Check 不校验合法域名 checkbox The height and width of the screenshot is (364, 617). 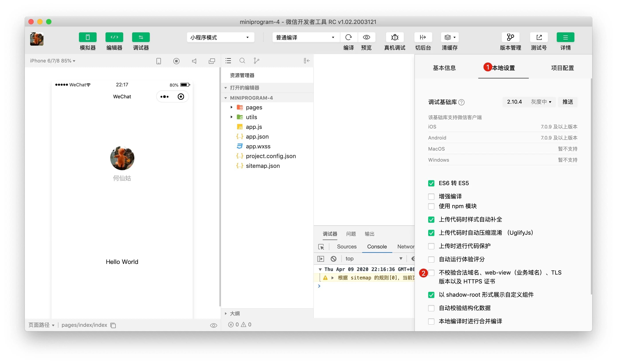(x=431, y=273)
